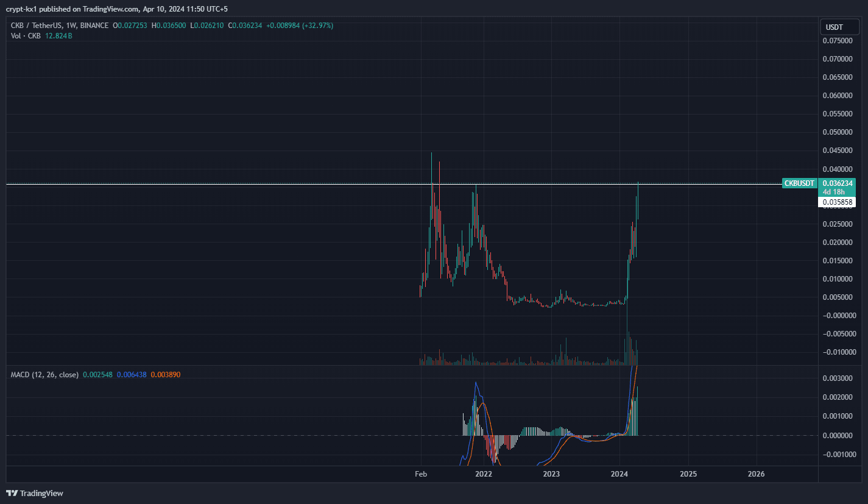Click the 0.040000 price axis label
Viewport: 868px width, 504px height.
coord(837,169)
